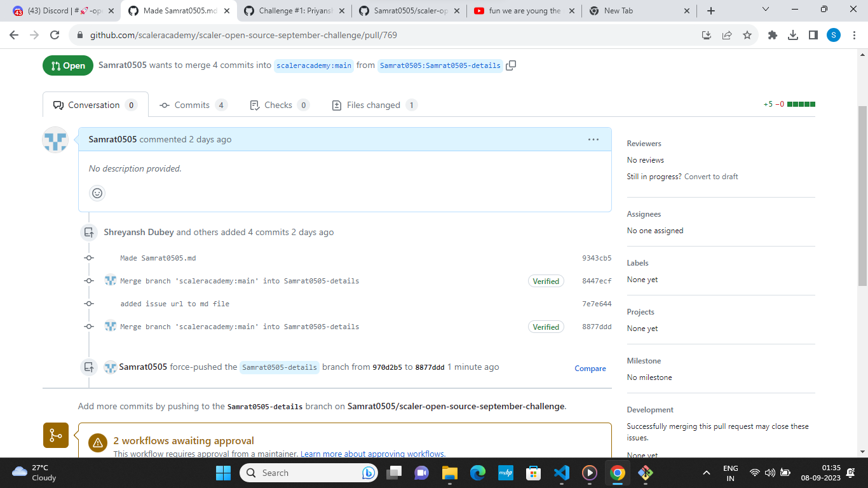Open the comment options kebab menu
Viewport: 868px width, 488px height.
(593, 140)
